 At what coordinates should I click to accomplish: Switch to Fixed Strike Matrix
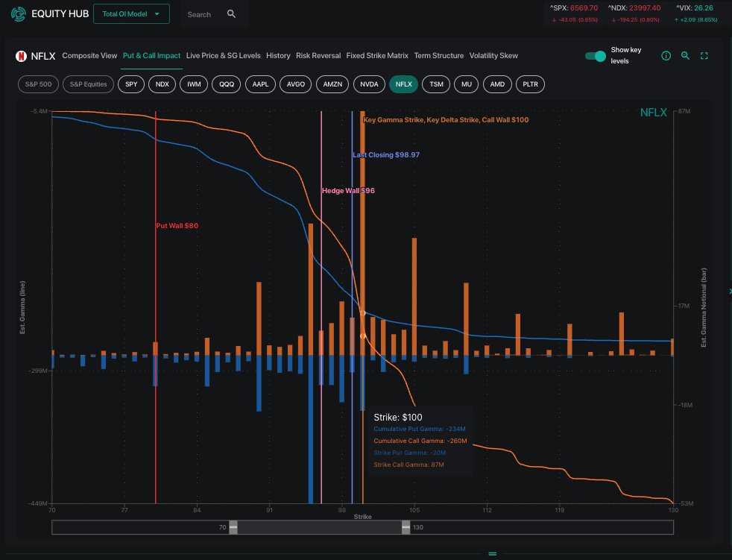click(376, 55)
